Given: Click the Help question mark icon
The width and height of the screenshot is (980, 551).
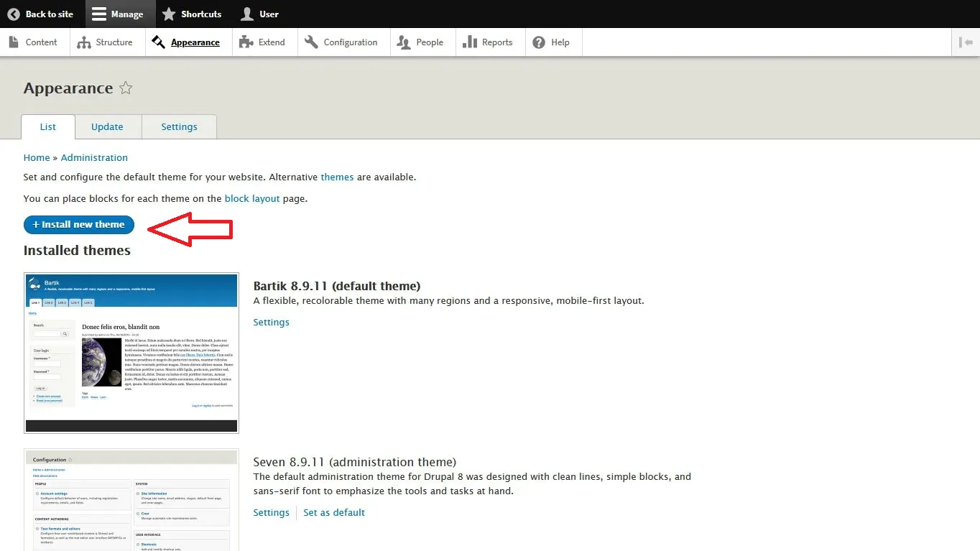Looking at the screenshot, I should coord(539,42).
